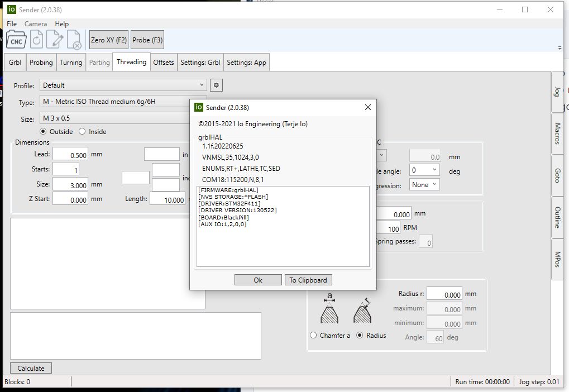Click the Lead inch input field

pos(162,154)
